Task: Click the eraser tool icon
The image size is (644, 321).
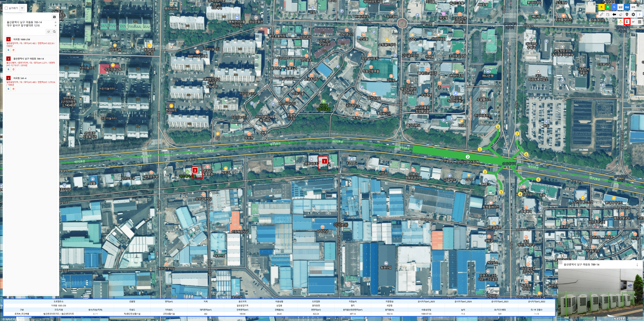Action: (620, 15)
